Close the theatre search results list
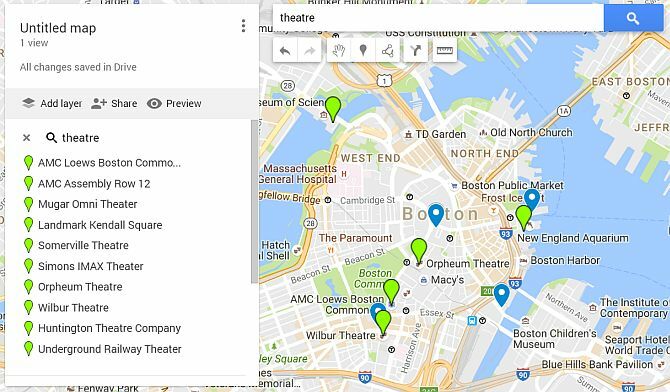This screenshot has width=670, height=392. 26,138
